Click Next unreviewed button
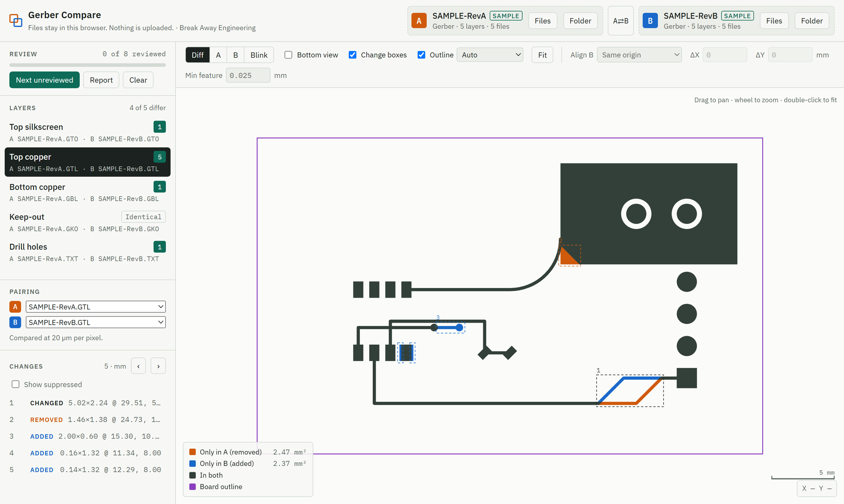The width and height of the screenshot is (844, 504). tap(45, 80)
